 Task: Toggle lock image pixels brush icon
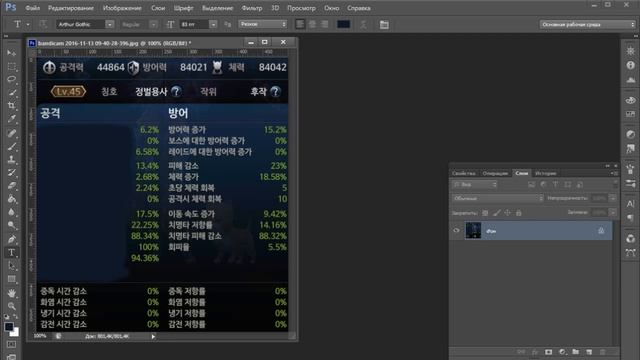[496, 213]
